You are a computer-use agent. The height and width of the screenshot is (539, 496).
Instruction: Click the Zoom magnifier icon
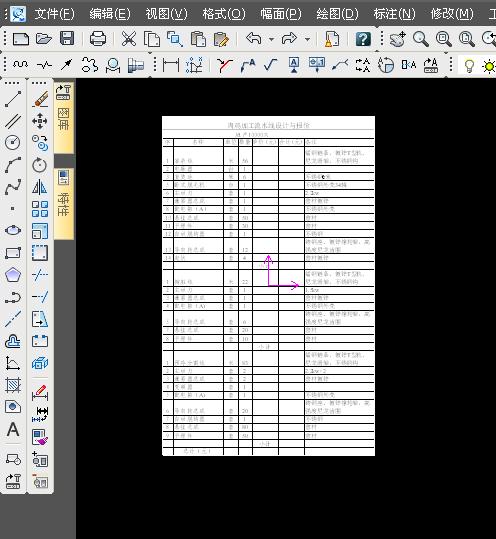click(421, 39)
